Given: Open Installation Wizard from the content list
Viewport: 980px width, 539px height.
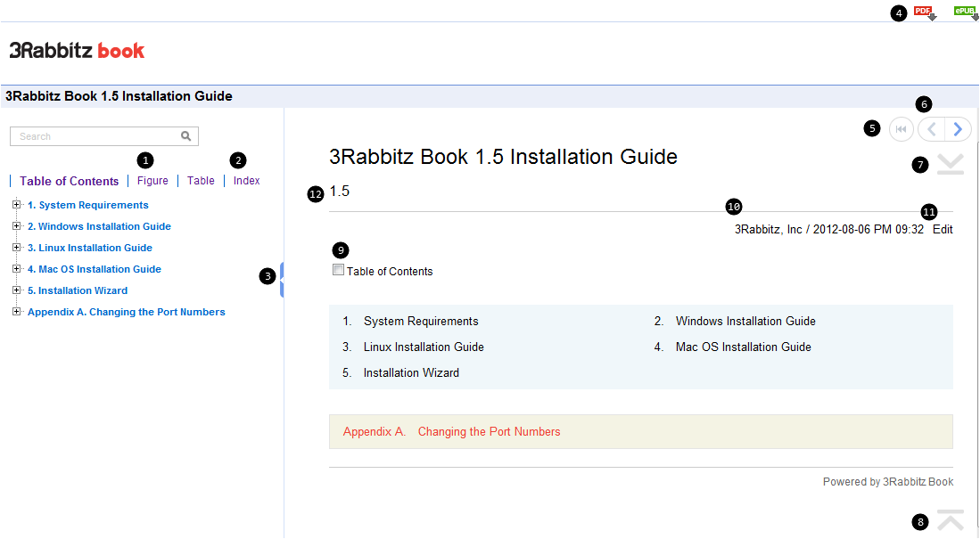Looking at the screenshot, I should tap(411, 373).
